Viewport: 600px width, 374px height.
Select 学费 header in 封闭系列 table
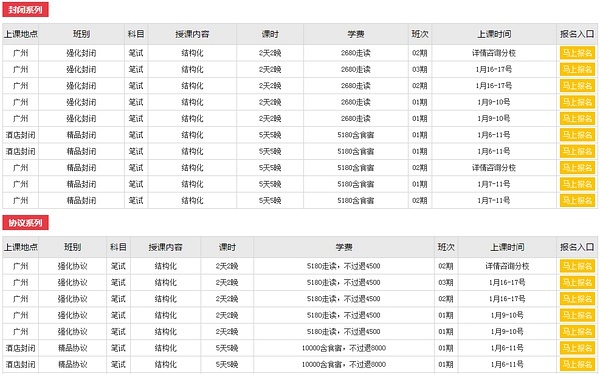pyautogui.click(x=356, y=34)
